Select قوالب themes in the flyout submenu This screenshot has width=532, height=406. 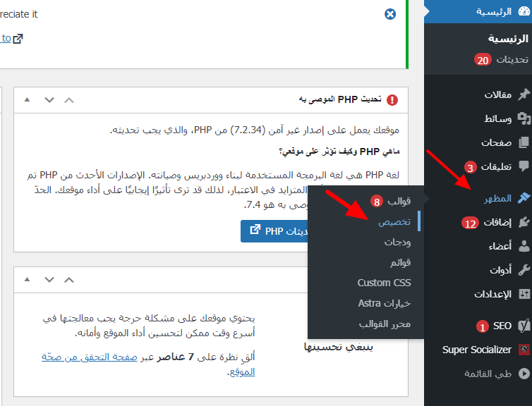click(x=399, y=202)
